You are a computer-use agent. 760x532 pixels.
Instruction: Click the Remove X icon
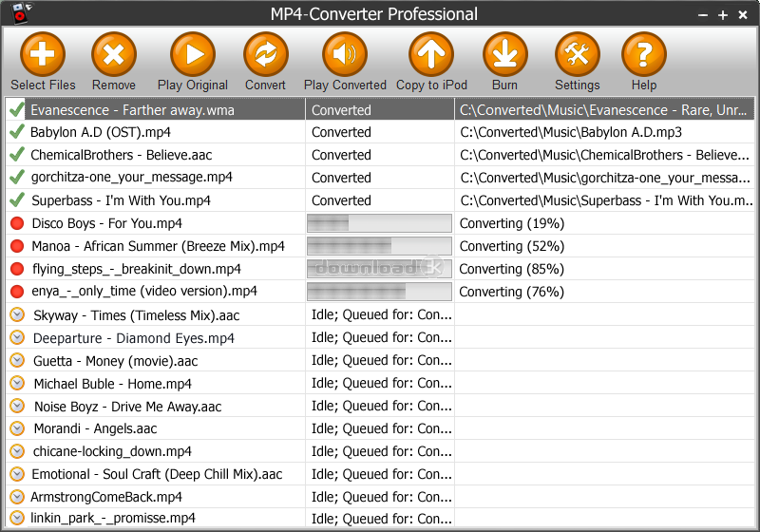(x=114, y=54)
